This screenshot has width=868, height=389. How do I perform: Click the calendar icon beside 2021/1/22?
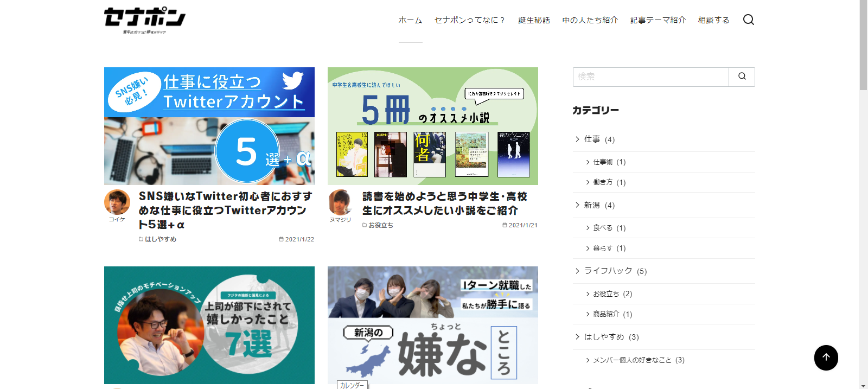coord(281,239)
